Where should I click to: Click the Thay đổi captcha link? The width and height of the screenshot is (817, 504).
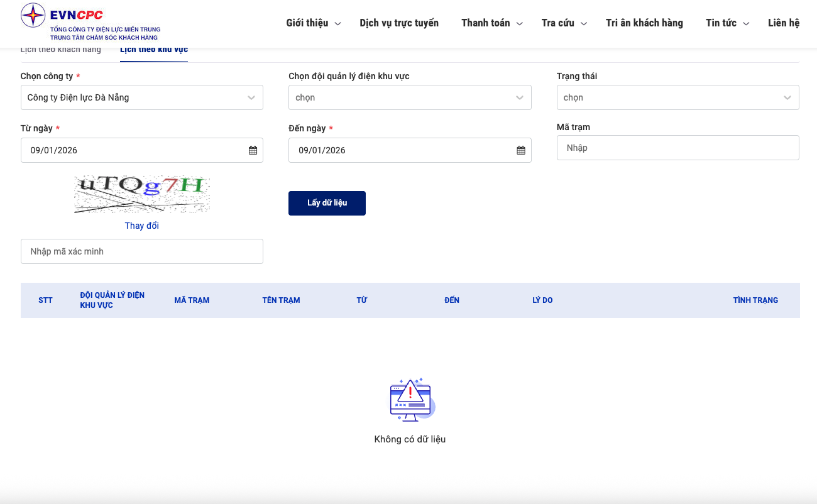(x=142, y=226)
